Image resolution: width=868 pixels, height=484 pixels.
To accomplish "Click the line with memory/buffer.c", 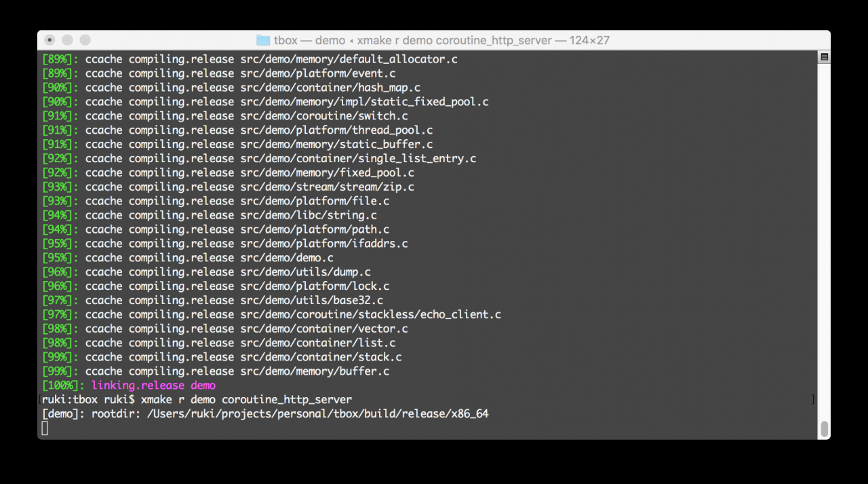I will 216,371.
